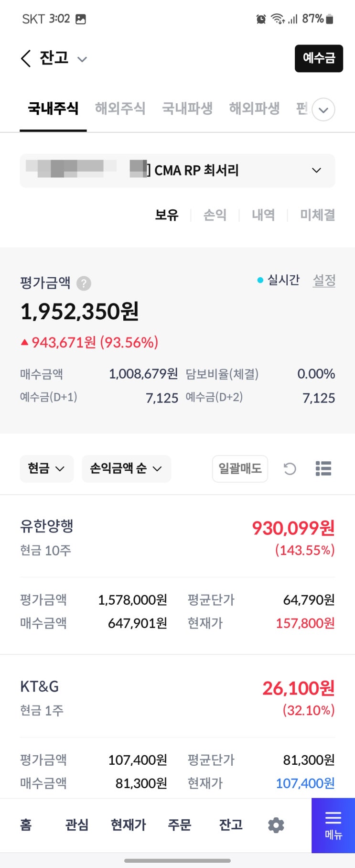Tap the alarm icon in status bar
Viewport: 355px width, 868px height.
coord(261,19)
